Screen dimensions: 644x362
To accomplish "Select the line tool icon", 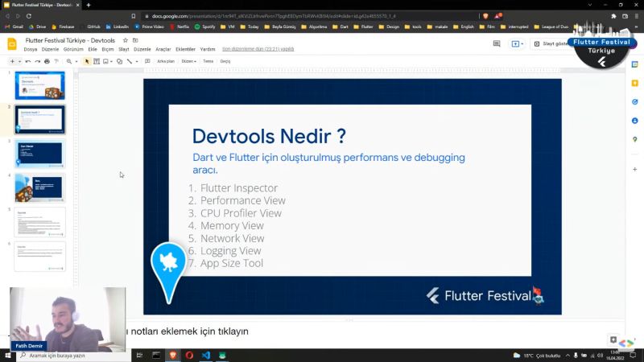I will click(130, 61).
